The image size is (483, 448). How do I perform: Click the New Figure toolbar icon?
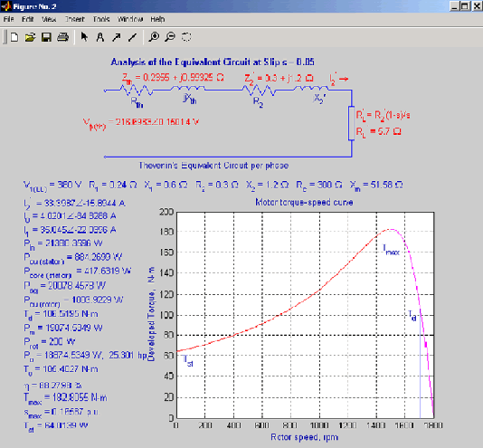pos(14,37)
